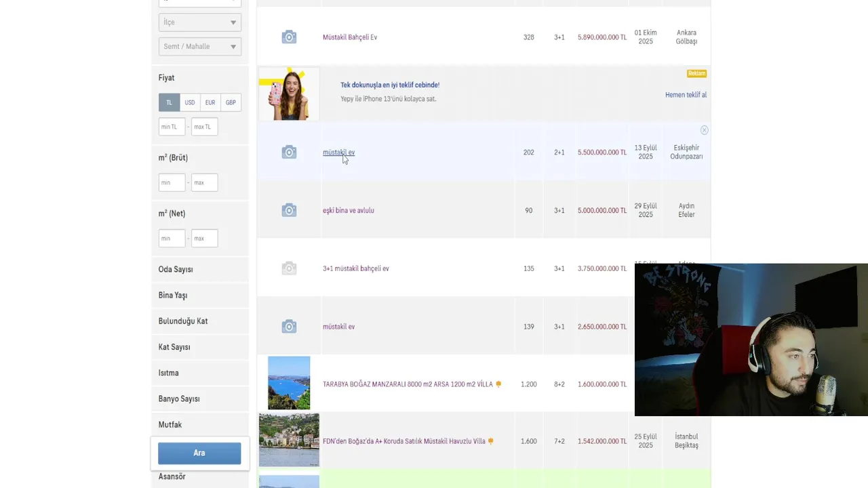Open müstakil ev listing priced 2.650.000.000 TL

(x=338, y=327)
